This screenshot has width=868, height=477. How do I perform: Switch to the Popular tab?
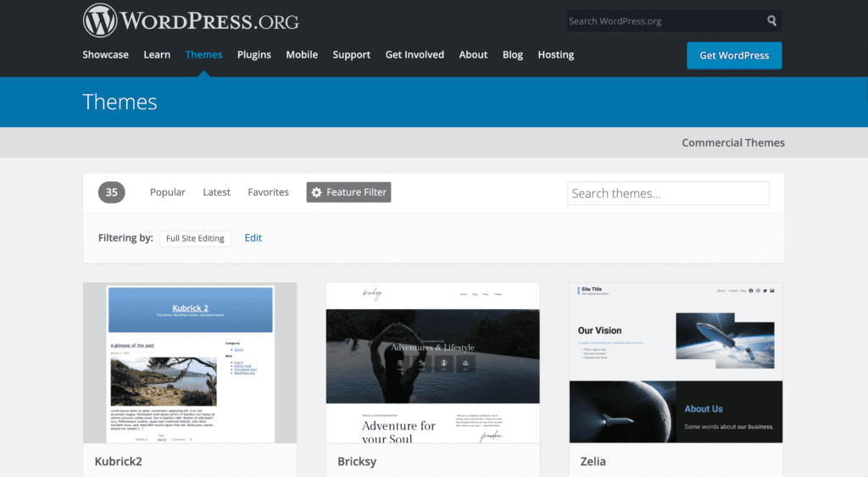tap(167, 192)
